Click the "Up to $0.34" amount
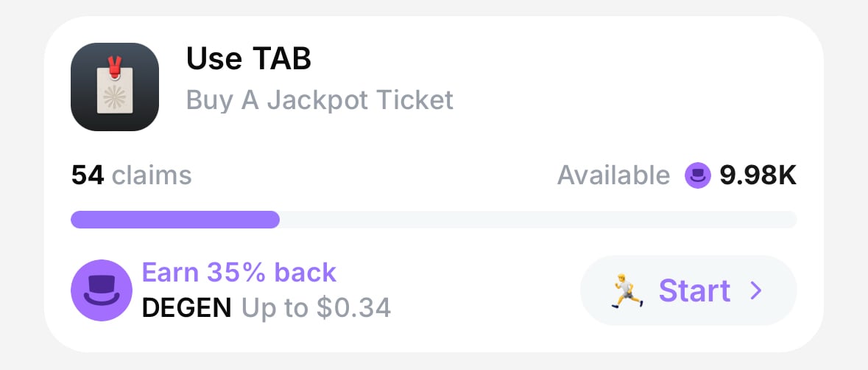Screen dimensions: 868x370 315,308
